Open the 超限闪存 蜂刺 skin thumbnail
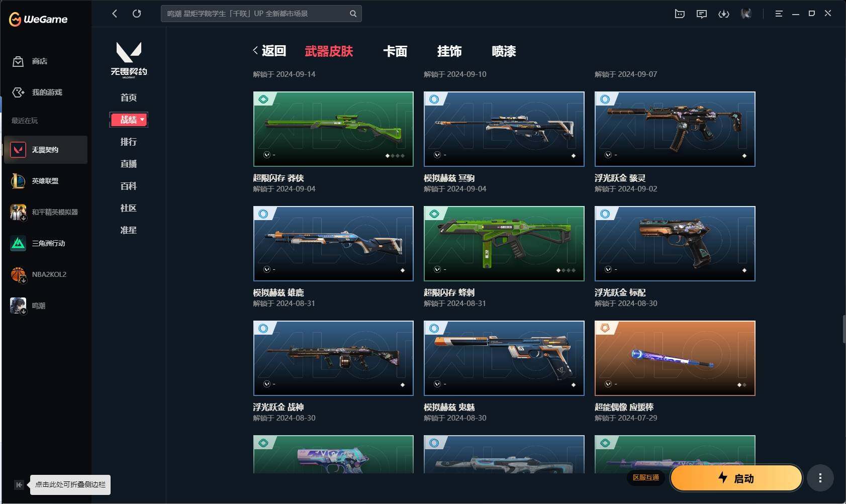The width and height of the screenshot is (846, 504). point(504,243)
